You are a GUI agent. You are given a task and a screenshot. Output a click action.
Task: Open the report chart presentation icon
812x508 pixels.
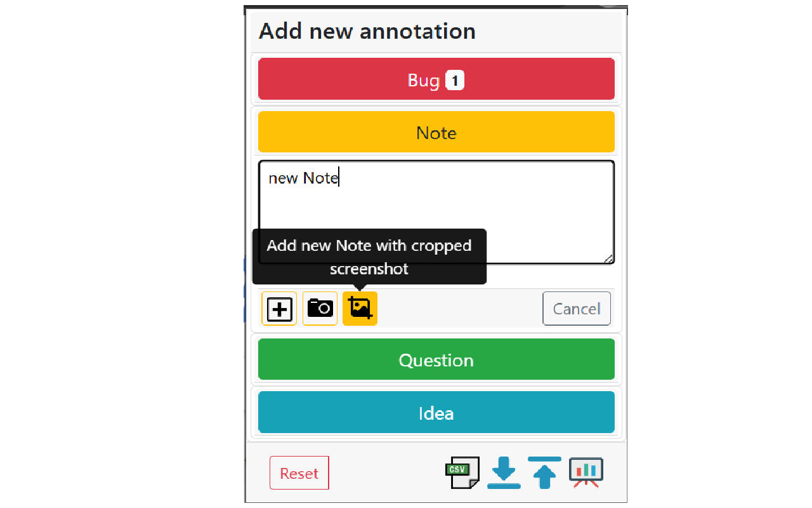586,473
